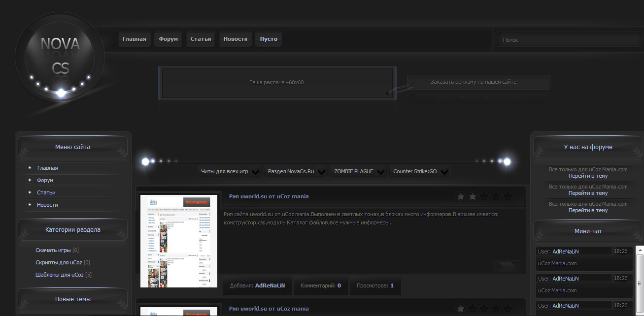Screen dimensions: 644x316
Task: Click AdReNaLiN in first mini-chat message
Action: tap(566, 251)
